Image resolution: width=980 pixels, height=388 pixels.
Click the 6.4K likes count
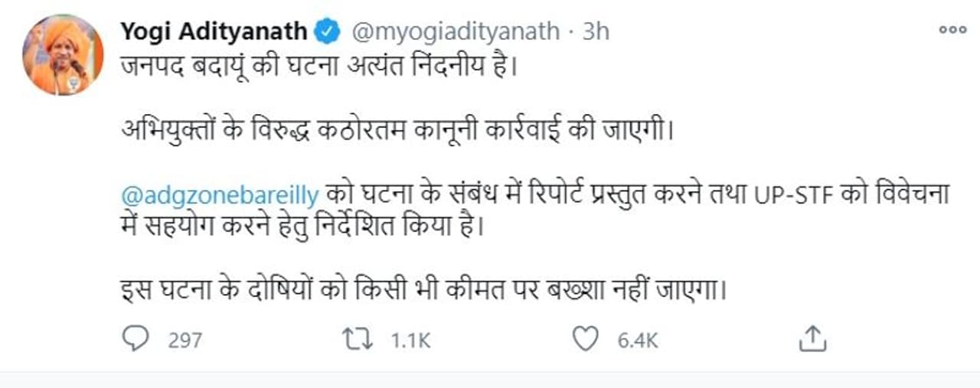(638, 340)
